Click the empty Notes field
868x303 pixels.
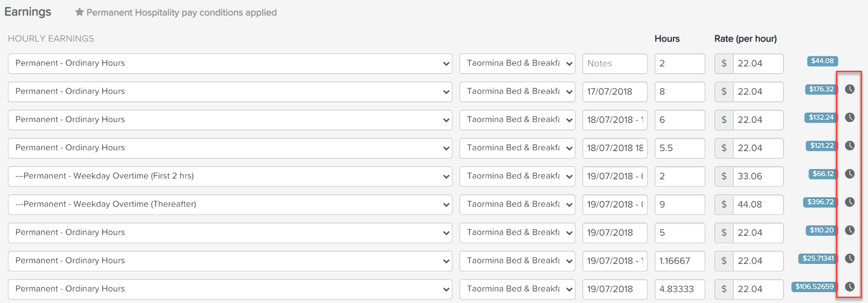615,64
